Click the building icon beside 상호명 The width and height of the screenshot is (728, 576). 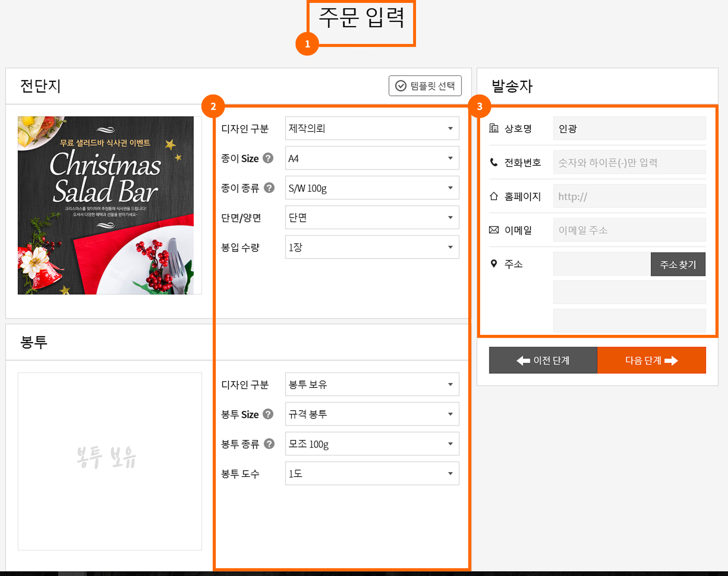pyautogui.click(x=493, y=128)
